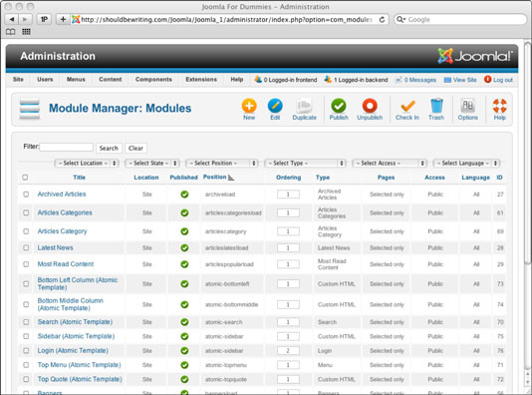
Task: Click the red Unpublish icon
Action: (370, 106)
